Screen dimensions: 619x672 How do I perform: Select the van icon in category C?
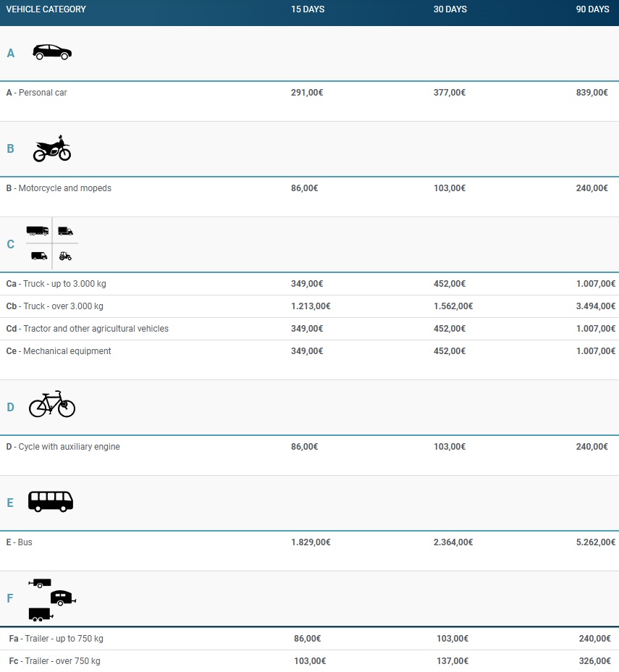(x=38, y=256)
